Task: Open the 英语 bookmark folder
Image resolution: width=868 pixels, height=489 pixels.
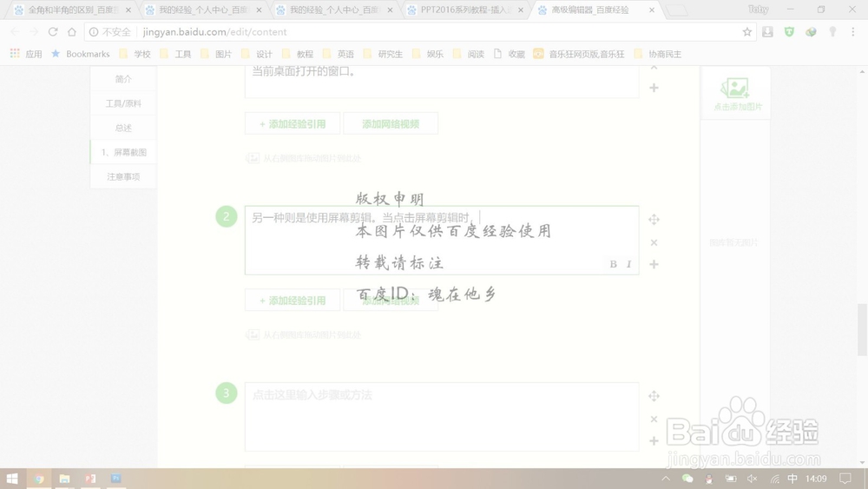Action: pyautogui.click(x=339, y=54)
